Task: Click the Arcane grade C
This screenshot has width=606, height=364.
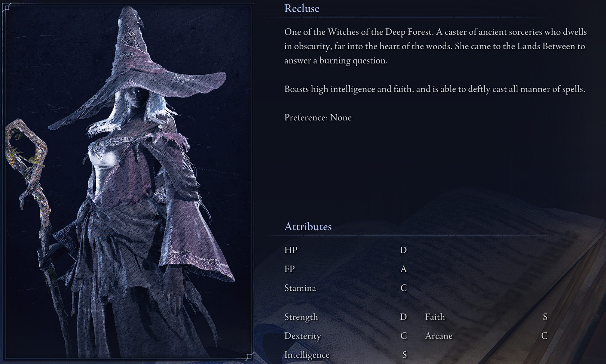Action: point(544,336)
